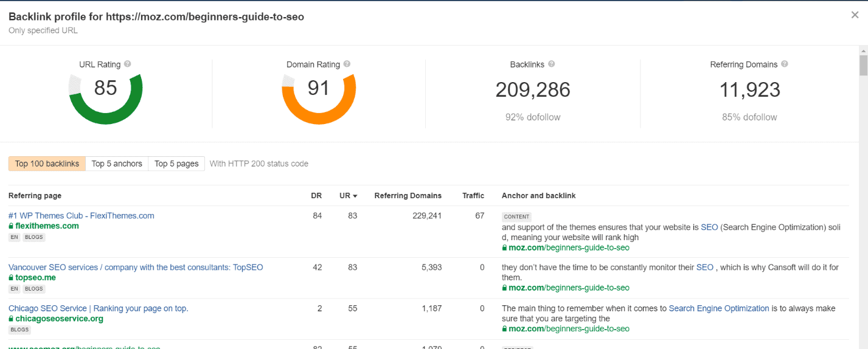Switch to Top 5 pages tab
The width and height of the screenshot is (868, 349).
tap(176, 164)
